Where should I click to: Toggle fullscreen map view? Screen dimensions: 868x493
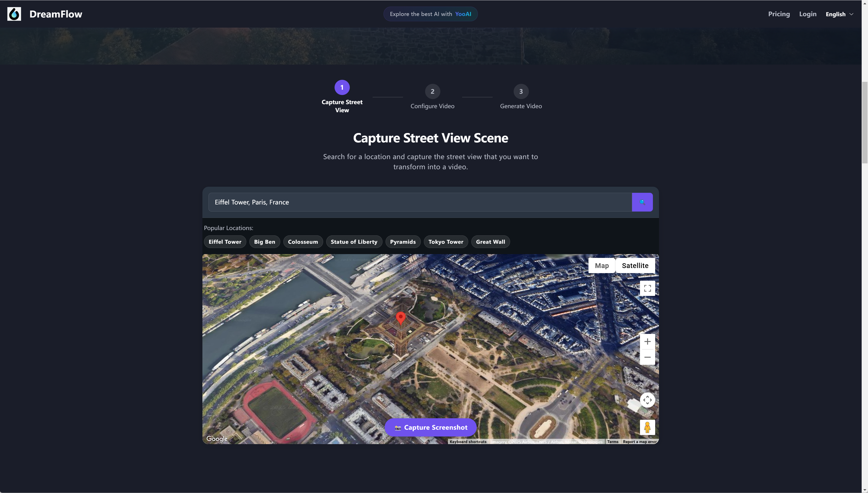coord(647,288)
